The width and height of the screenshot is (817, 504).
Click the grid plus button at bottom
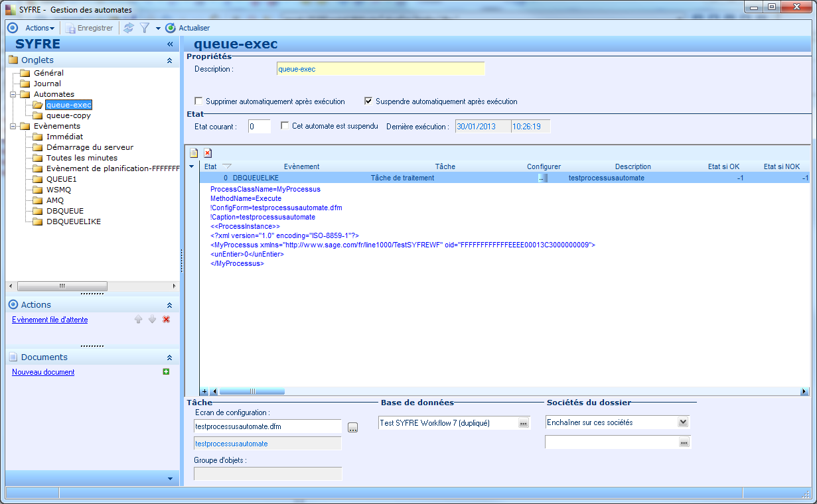pos(204,392)
